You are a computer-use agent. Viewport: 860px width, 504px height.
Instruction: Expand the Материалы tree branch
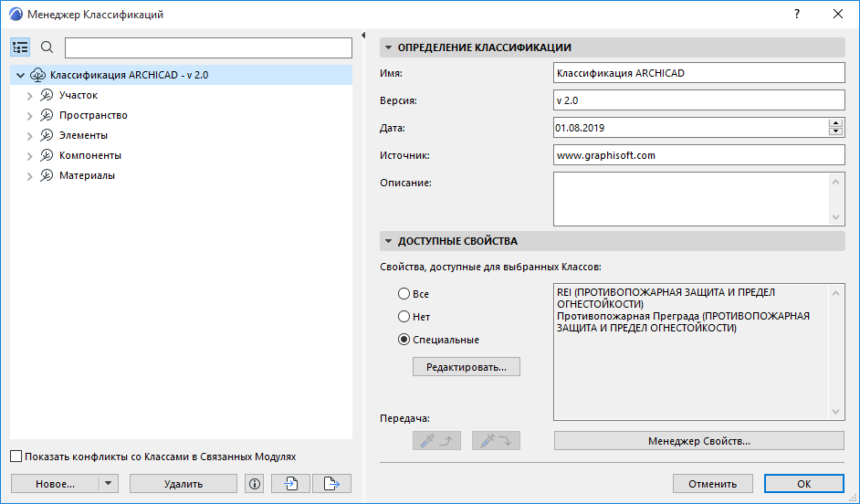(29, 176)
